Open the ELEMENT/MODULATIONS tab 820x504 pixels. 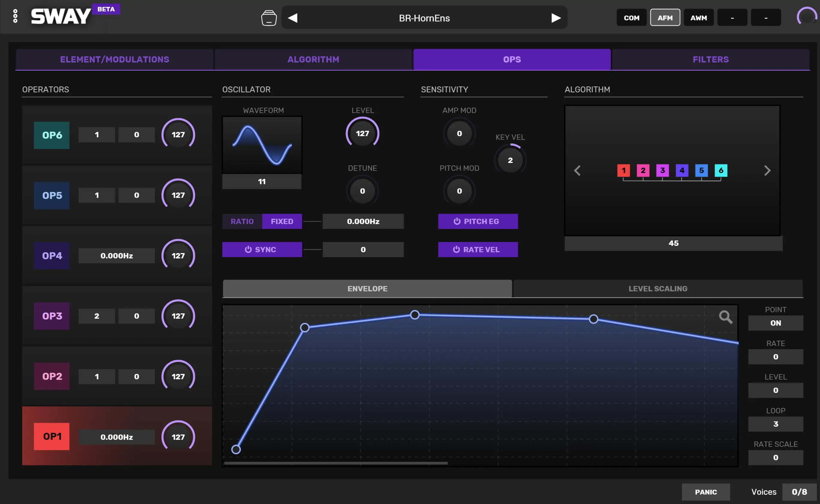click(114, 59)
